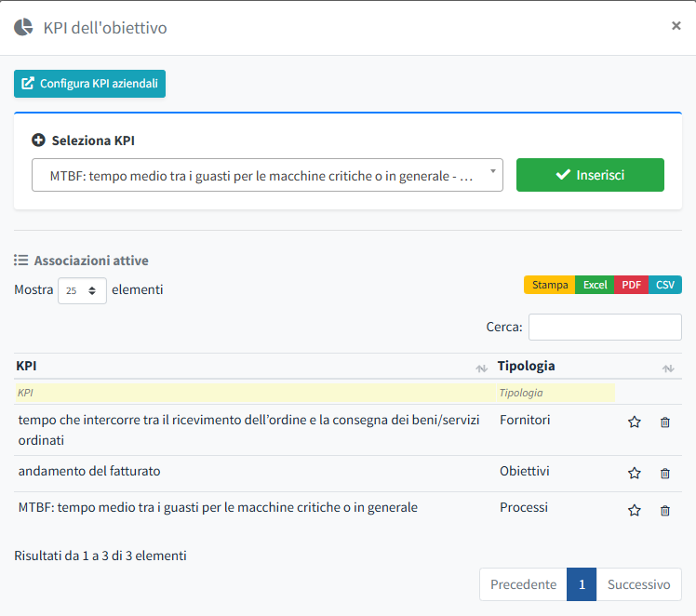Mark the MTBF KPI row as favorite
This screenshot has width=696, height=616.
[x=635, y=510]
